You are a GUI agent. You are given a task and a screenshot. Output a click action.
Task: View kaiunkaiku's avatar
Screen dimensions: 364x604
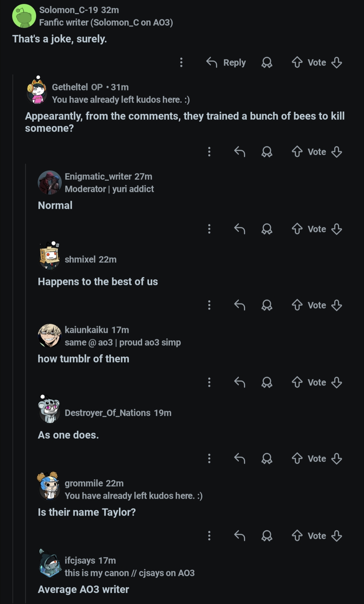click(x=50, y=336)
